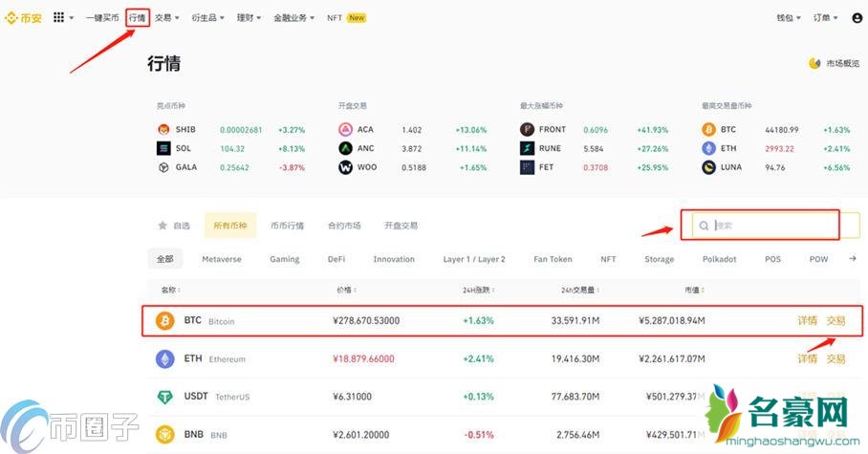The image size is (868, 454).
Task: Switch to the 合约市场 tab
Action: tap(344, 226)
